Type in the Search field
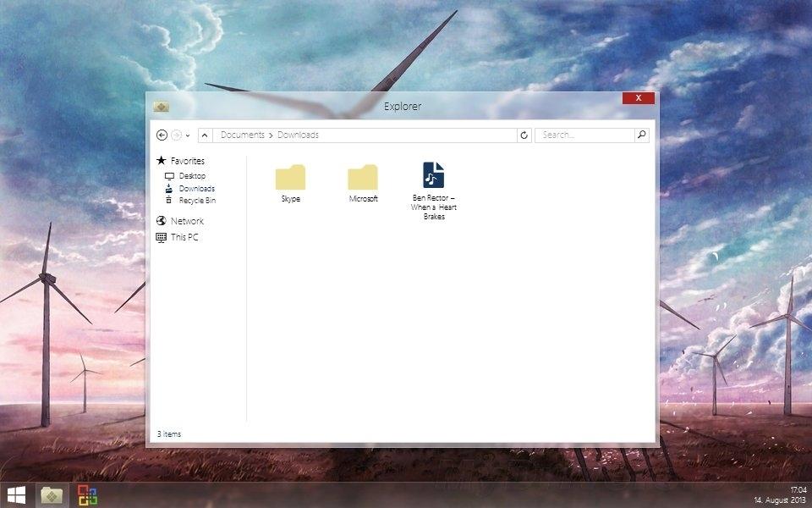 585,135
